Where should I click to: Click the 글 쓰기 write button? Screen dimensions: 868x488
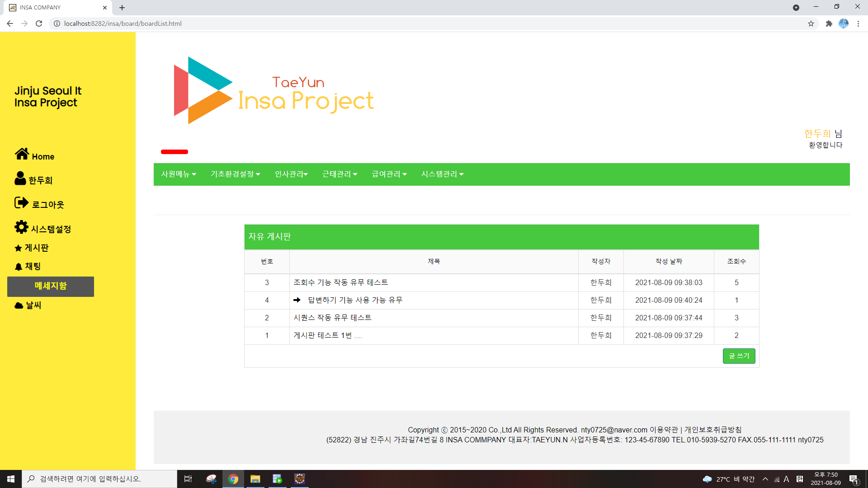(739, 356)
